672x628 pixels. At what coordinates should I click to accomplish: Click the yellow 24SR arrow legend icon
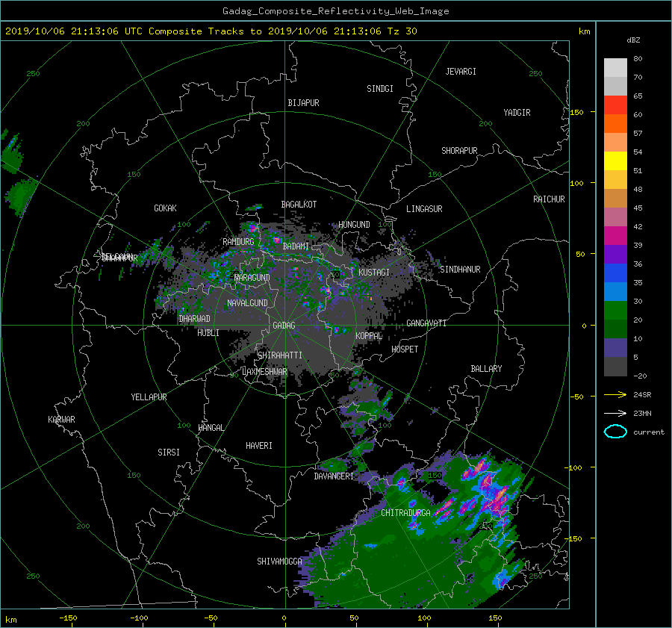click(x=615, y=394)
